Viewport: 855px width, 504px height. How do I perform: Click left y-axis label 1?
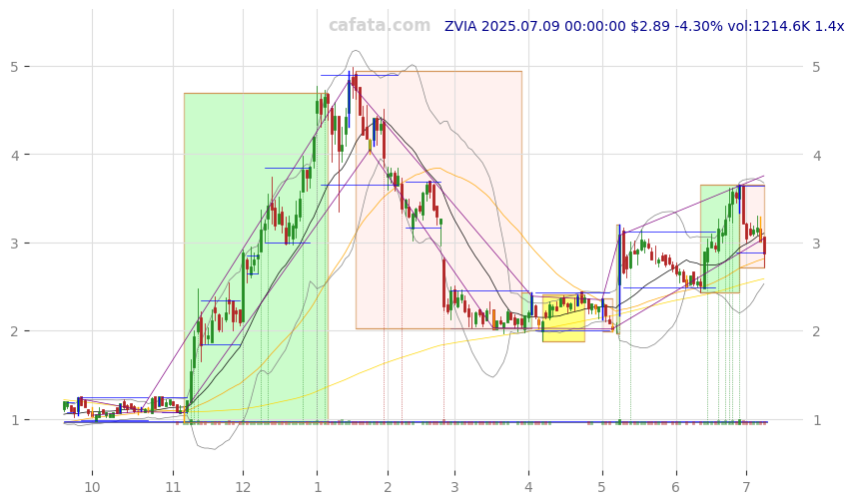click(15, 420)
